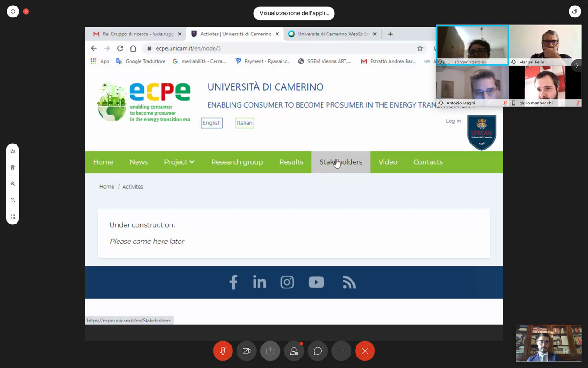Open the LinkedIn footer icon

(260, 282)
